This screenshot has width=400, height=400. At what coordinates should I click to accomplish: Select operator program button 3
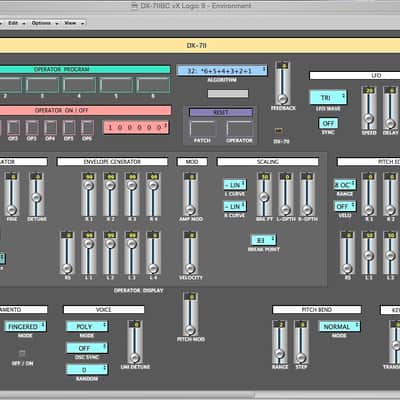tap(42, 85)
